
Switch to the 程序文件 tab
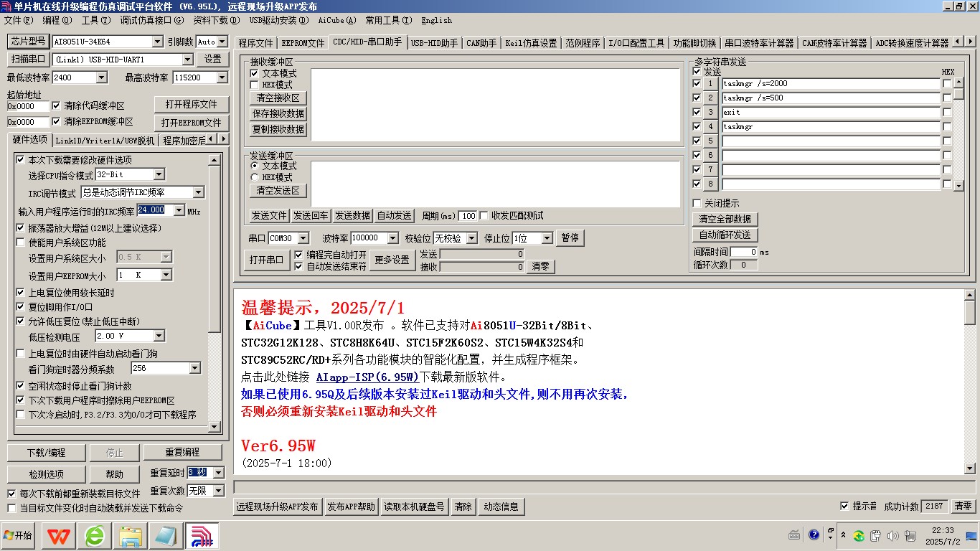click(x=256, y=43)
